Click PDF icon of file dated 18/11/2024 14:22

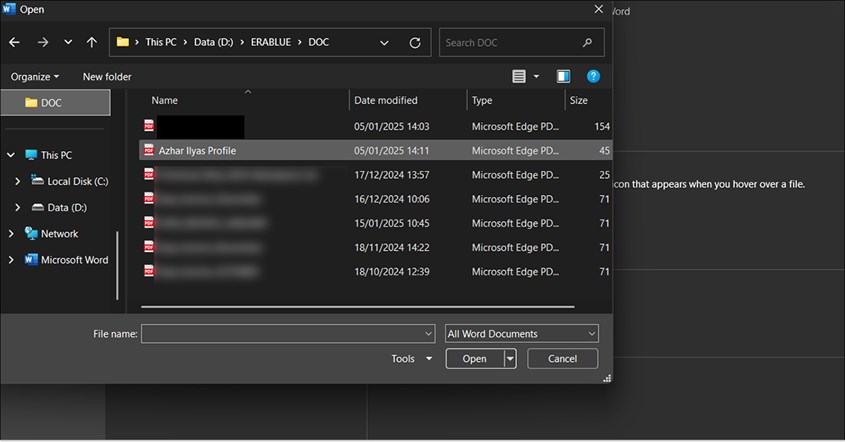tap(149, 247)
